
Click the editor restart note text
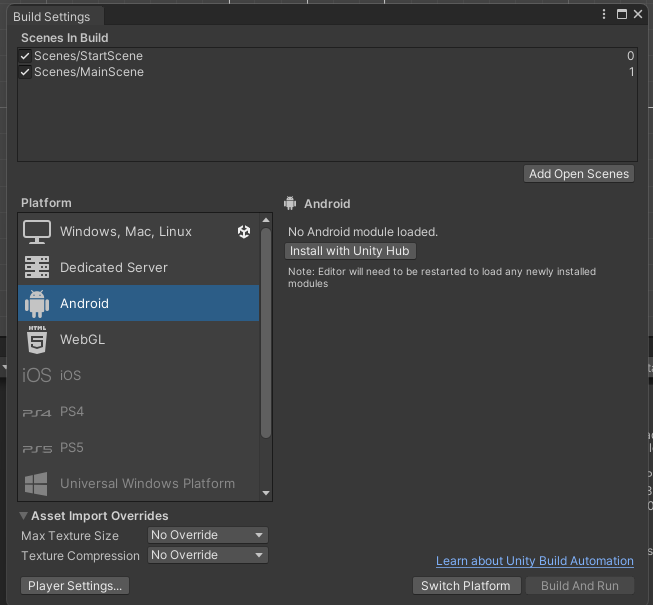[442, 277]
